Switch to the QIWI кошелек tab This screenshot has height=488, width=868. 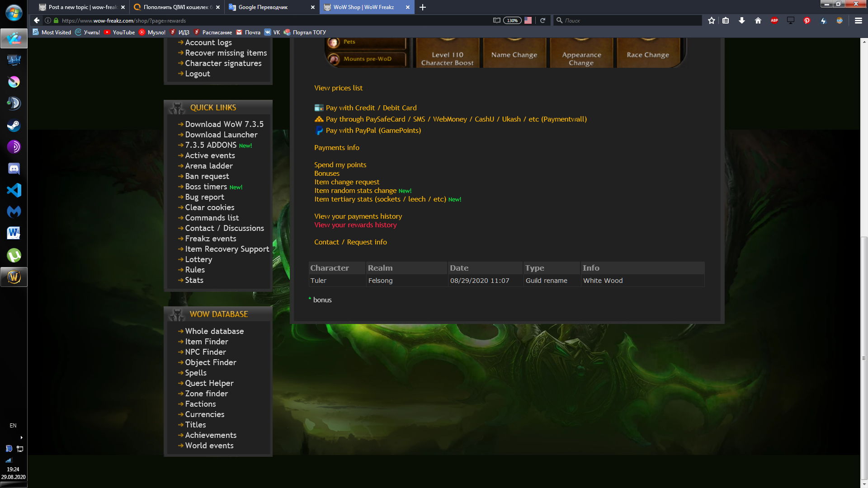point(177,7)
